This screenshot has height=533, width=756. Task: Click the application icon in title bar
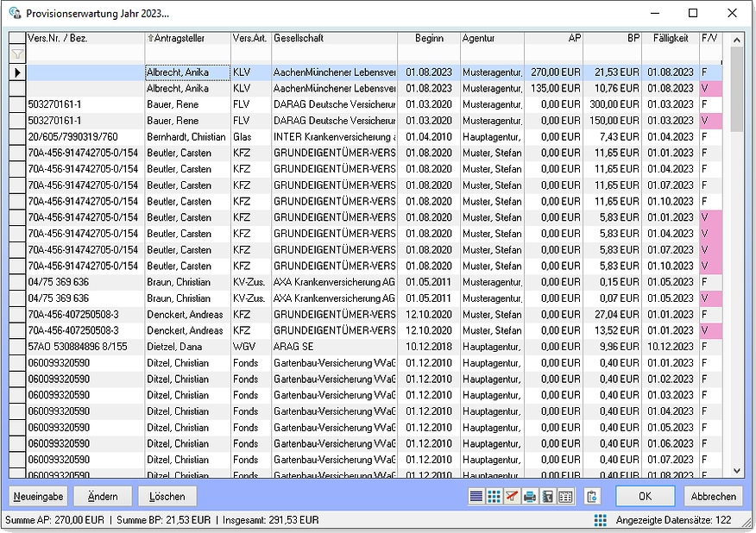click(x=15, y=13)
